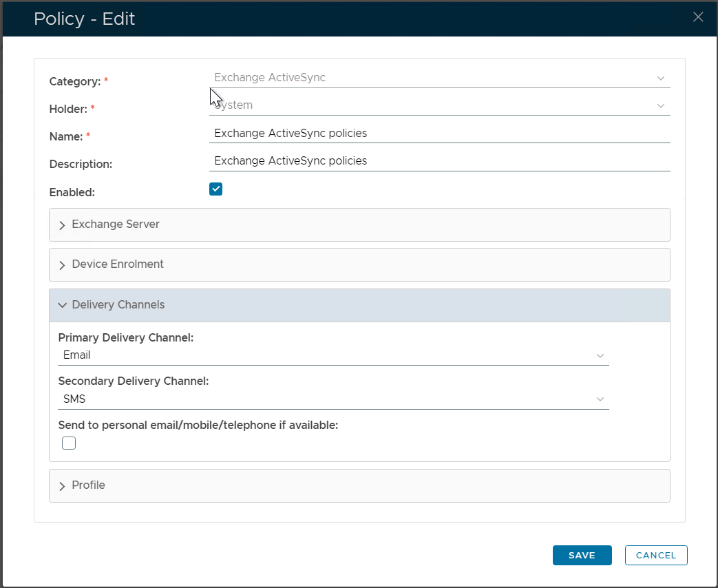Expand the Exchange Server chevron icon
This screenshot has height=588, width=718.
point(62,225)
